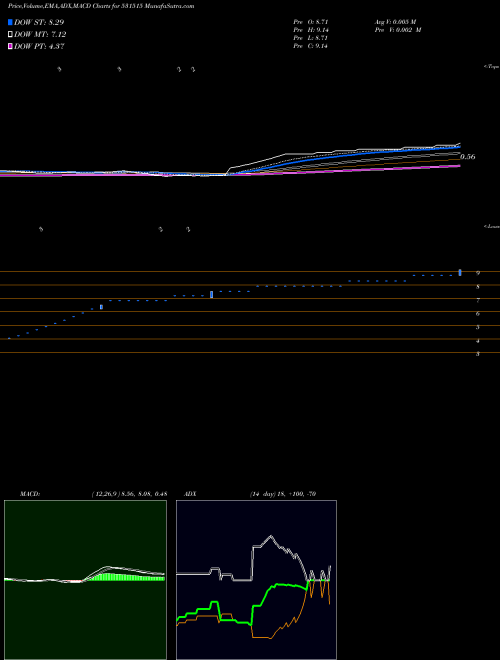
Task: Open the green MACD histogram panel
Action: point(85,580)
